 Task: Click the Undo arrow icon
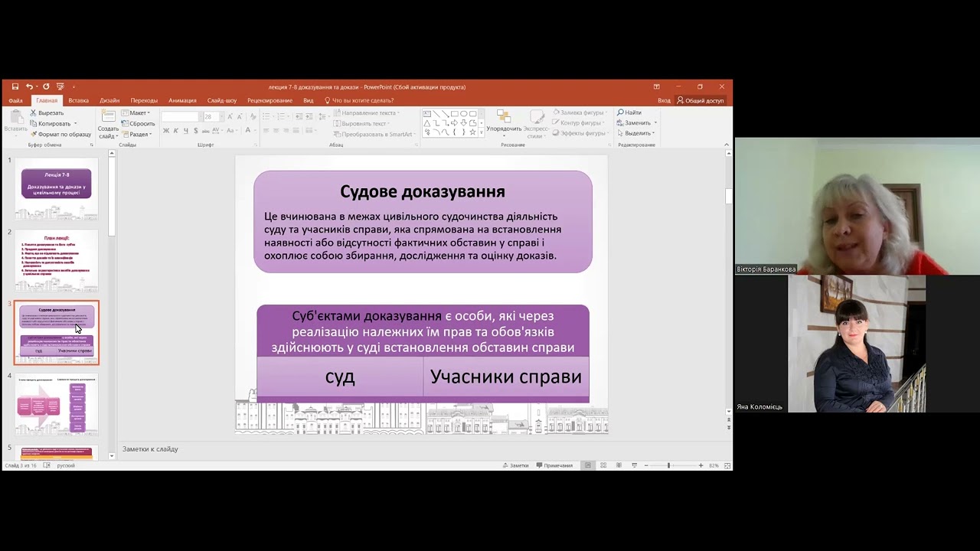click(x=29, y=86)
